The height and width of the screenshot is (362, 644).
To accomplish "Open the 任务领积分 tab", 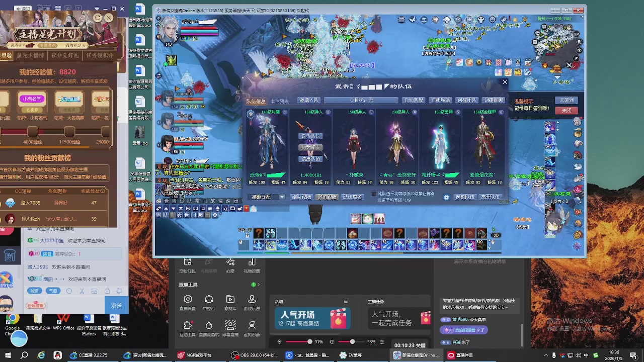I will [x=100, y=56].
